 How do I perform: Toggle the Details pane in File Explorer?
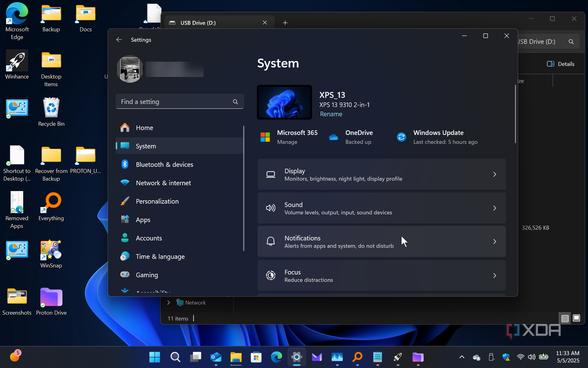(561, 64)
